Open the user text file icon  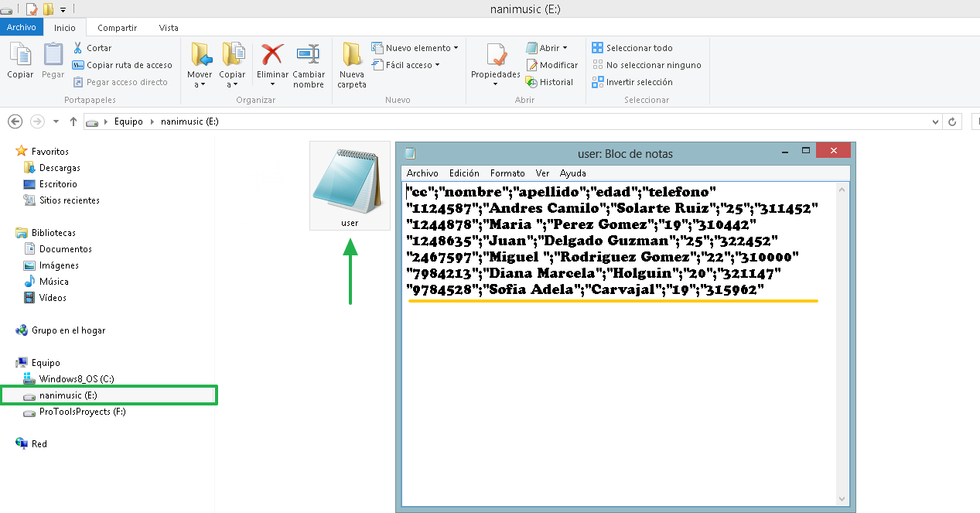click(350, 185)
